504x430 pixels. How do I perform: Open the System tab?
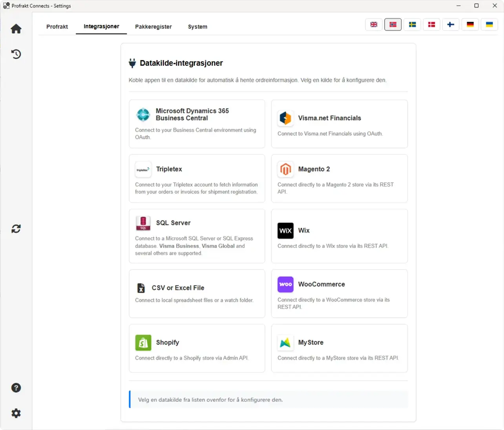[x=197, y=27]
